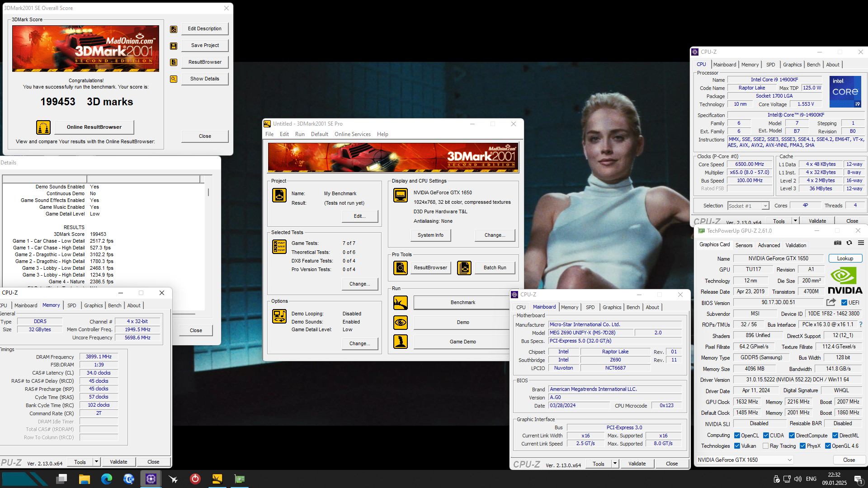Click the GPU-Z refresh icon
The height and width of the screenshot is (488, 868).
point(849,243)
